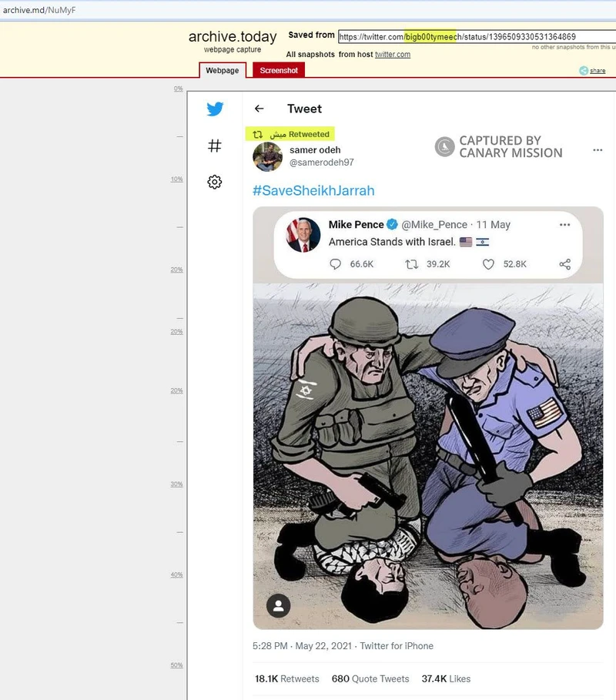View the 680 Quote Tweets list
616x700 pixels.
pyautogui.click(x=370, y=679)
